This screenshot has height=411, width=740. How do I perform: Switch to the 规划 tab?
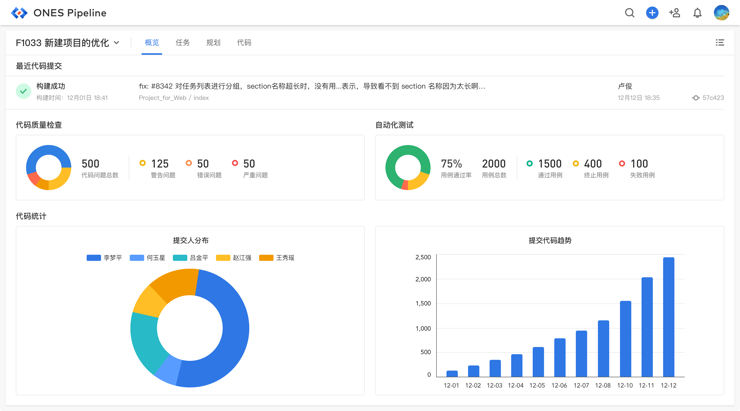click(213, 43)
